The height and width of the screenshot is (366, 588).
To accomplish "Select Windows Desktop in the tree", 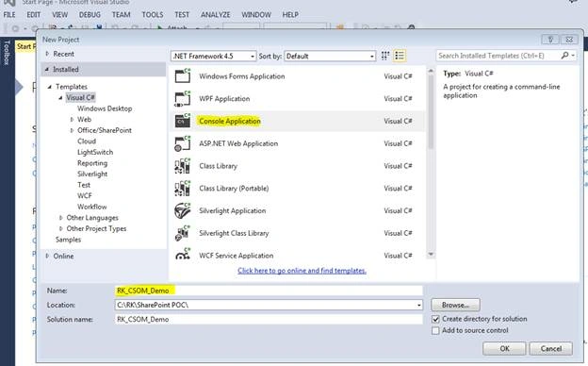I will coord(105,108).
